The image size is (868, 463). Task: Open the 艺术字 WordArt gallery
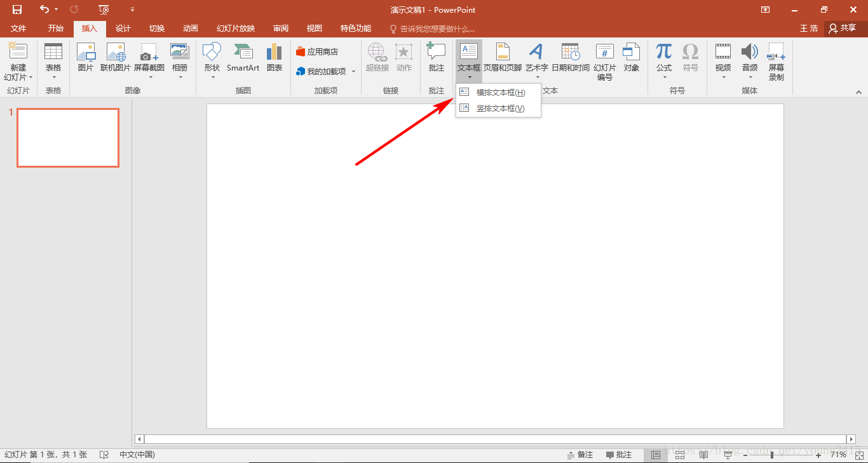(x=537, y=61)
